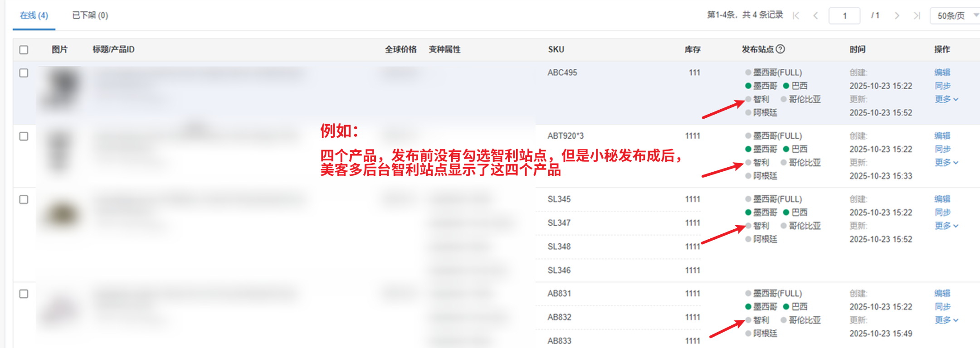
Task: Click the help icon beside 发布站点 header
Action: click(780, 49)
